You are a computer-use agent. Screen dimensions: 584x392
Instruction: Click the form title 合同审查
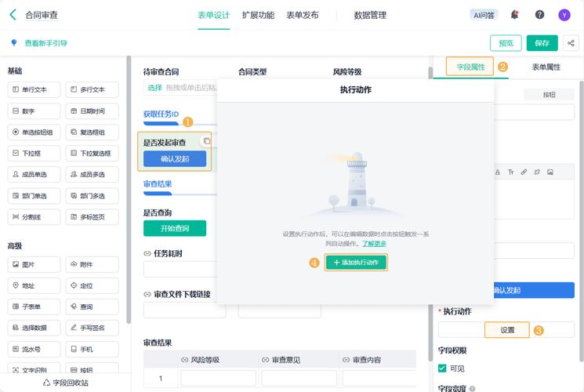click(42, 15)
